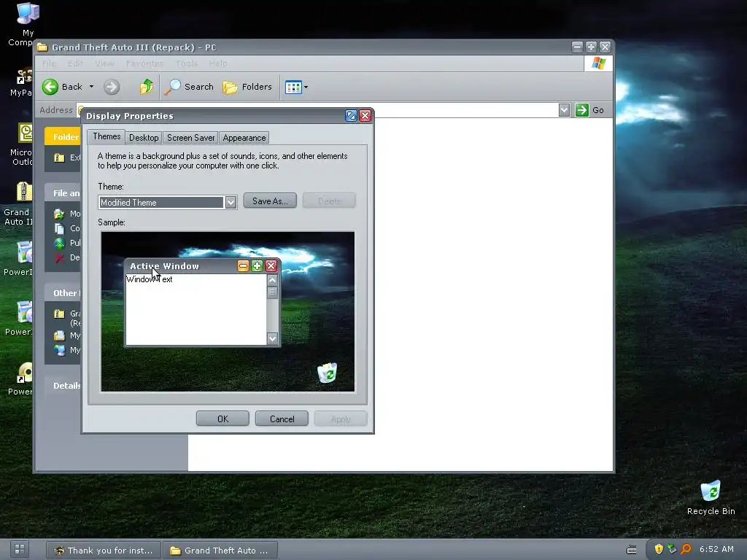Click the Modified Theme selection field
747x560 pixels.
[161, 203]
